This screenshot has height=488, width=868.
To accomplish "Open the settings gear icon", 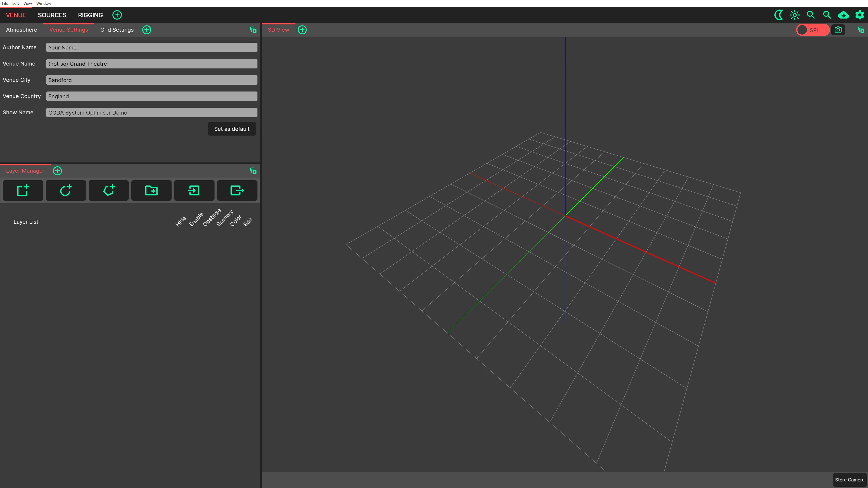I will pos(860,15).
